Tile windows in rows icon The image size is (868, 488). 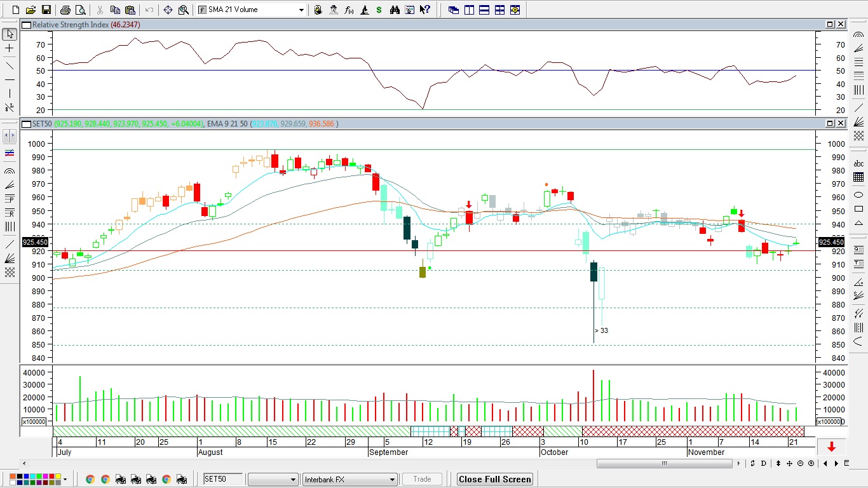click(484, 10)
